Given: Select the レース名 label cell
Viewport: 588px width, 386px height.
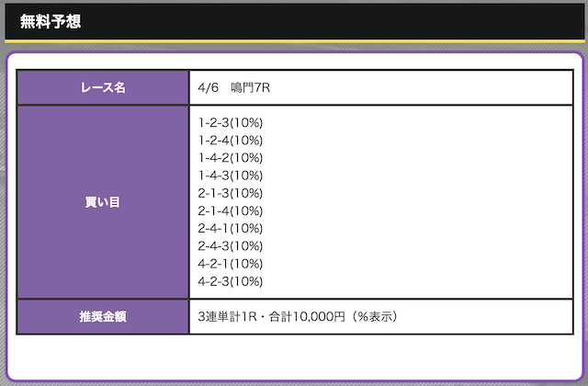Looking at the screenshot, I should click(x=102, y=87).
